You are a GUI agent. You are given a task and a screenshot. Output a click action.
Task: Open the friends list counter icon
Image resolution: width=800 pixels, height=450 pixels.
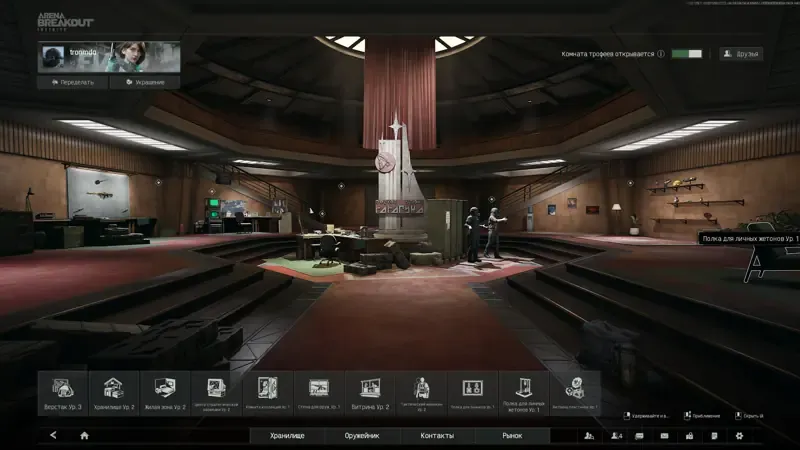(616, 436)
